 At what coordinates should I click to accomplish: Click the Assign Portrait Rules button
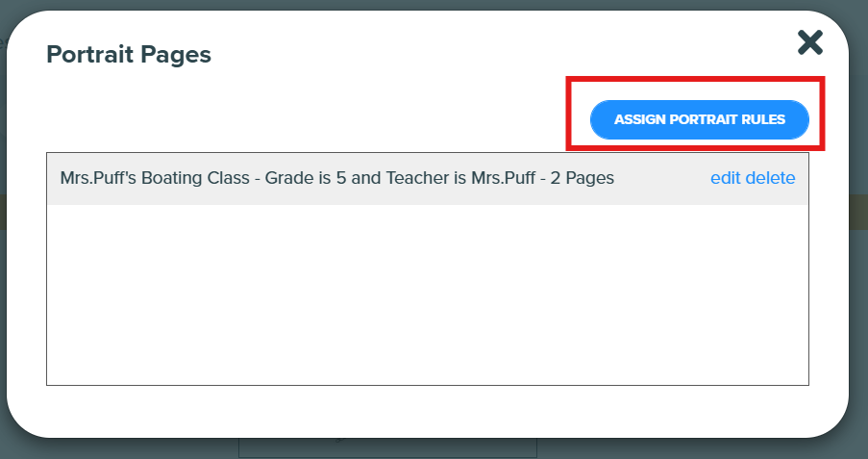[699, 119]
